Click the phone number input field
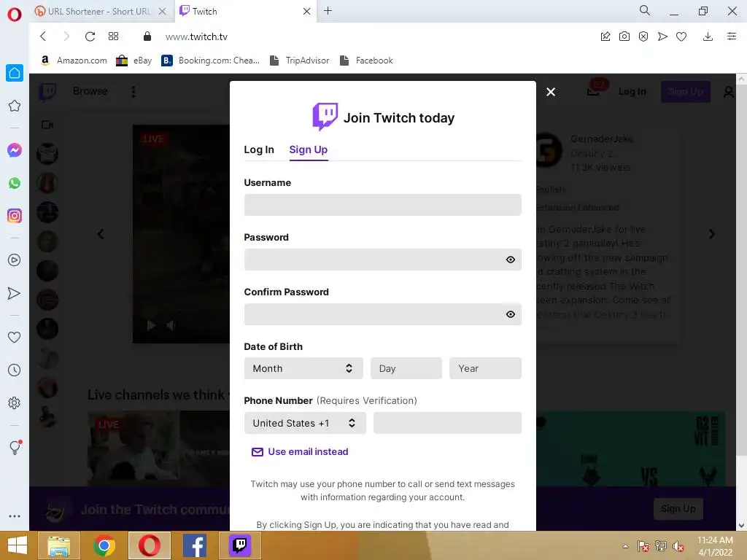Image resolution: width=747 pixels, height=560 pixels. (x=447, y=423)
